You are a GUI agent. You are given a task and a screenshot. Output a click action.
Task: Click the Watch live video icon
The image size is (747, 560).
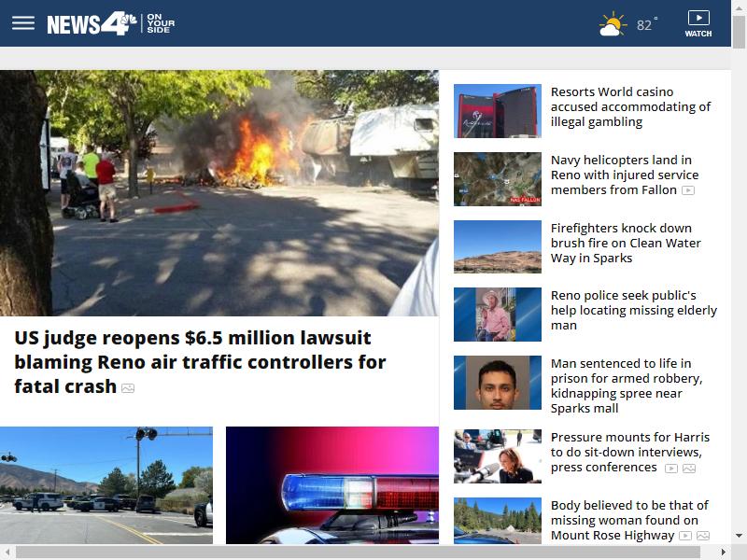tap(698, 24)
